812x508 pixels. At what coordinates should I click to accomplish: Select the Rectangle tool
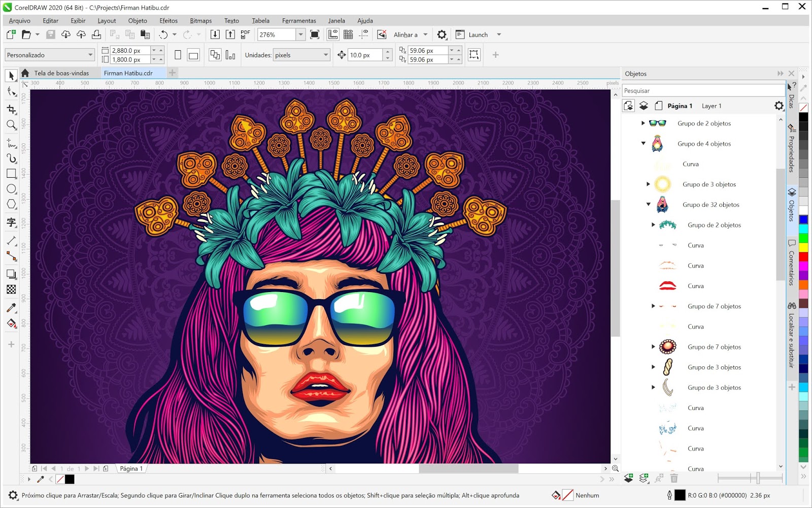11,173
